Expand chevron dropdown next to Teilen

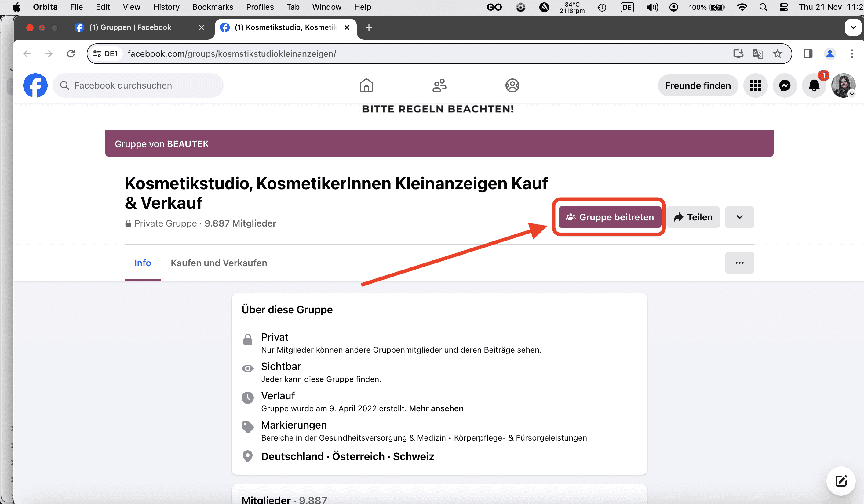coord(739,217)
